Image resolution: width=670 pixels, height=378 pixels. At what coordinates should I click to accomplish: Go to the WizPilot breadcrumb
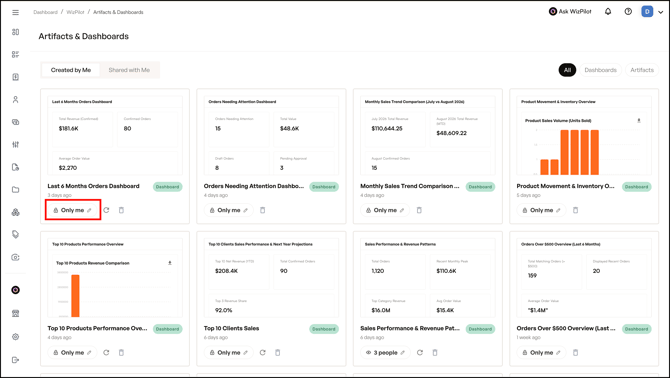tap(75, 12)
